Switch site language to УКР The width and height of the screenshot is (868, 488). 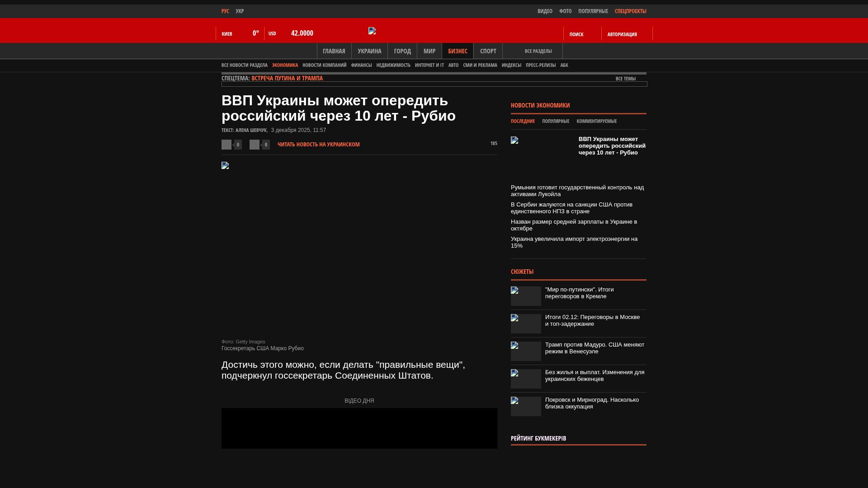point(240,11)
